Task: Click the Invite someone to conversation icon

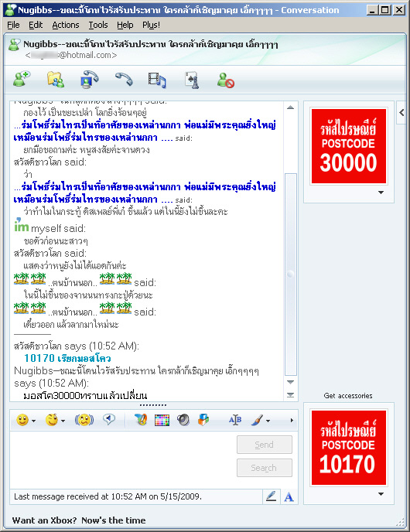Action: [x=22, y=80]
